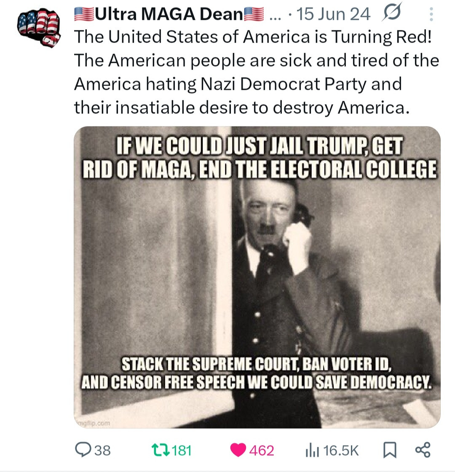
Task: Open the fist avatar profile picture
Action: (x=38, y=28)
